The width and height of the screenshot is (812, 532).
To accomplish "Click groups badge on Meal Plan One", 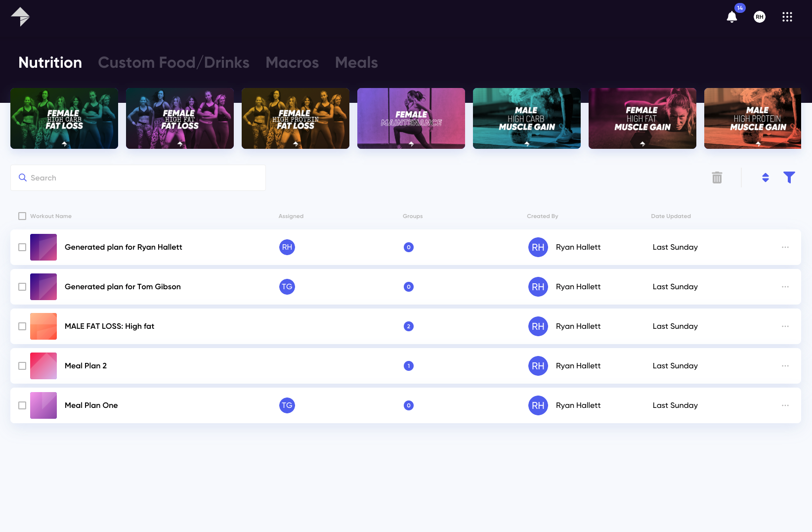I will (409, 405).
